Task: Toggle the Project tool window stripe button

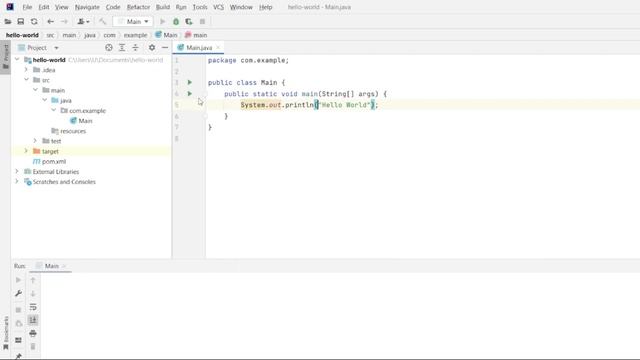Action: (x=5, y=57)
